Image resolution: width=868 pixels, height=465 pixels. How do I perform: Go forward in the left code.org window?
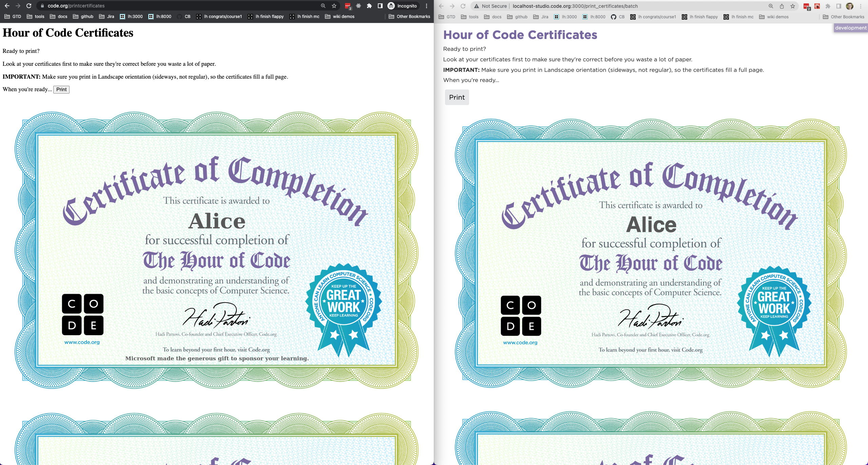pyautogui.click(x=18, y=6)
